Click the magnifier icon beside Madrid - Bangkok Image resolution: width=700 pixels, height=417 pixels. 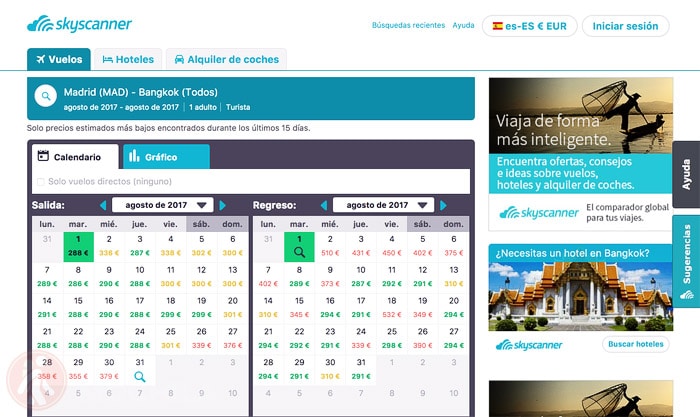tap(46, 96)
